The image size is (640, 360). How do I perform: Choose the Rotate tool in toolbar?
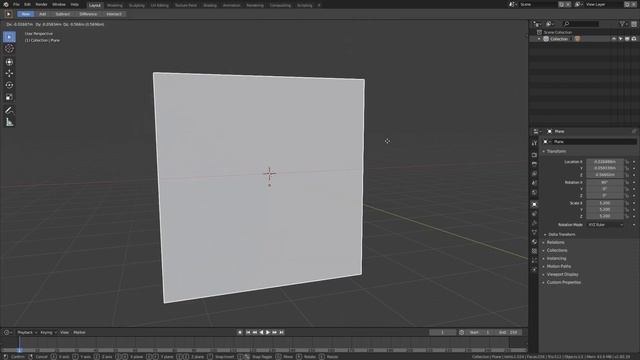coord(9,85)
